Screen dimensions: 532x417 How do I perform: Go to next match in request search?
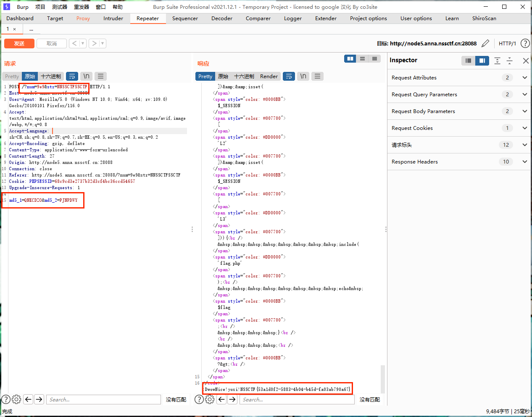39,399
